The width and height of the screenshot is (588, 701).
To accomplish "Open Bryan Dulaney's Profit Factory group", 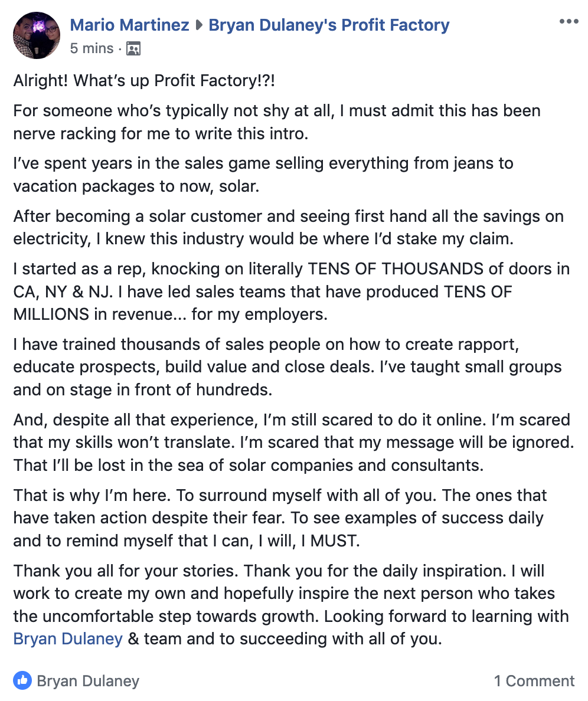I will (x=329, y=25).
